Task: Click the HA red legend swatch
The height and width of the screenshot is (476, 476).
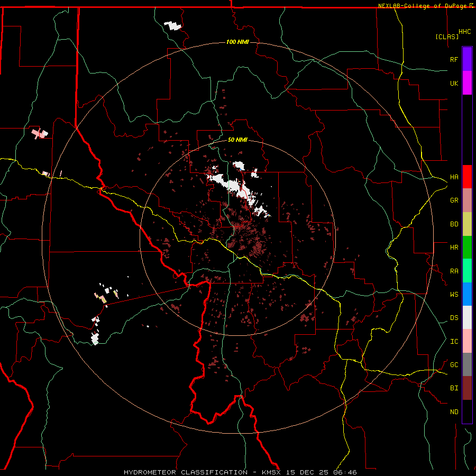Action: tap(467, 177)
